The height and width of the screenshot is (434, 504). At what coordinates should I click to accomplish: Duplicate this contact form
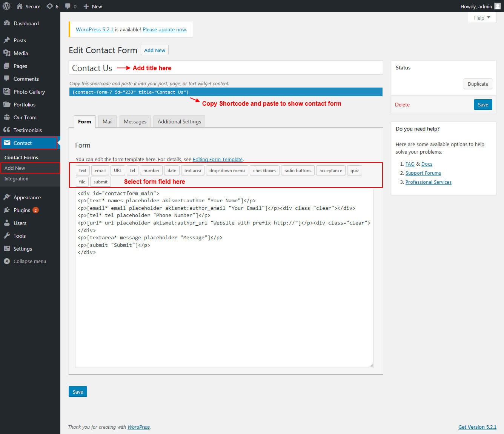coord(478,84)
